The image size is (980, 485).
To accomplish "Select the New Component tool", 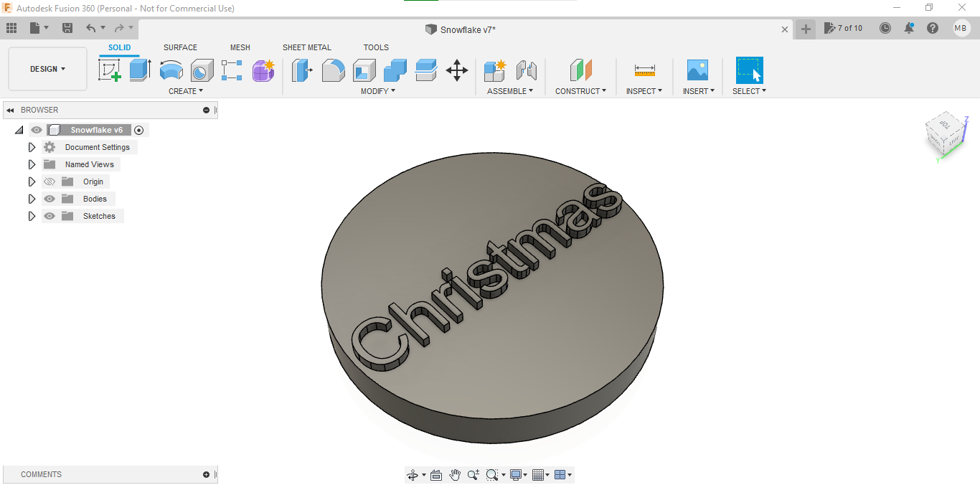I will click(x=495, y=70).
